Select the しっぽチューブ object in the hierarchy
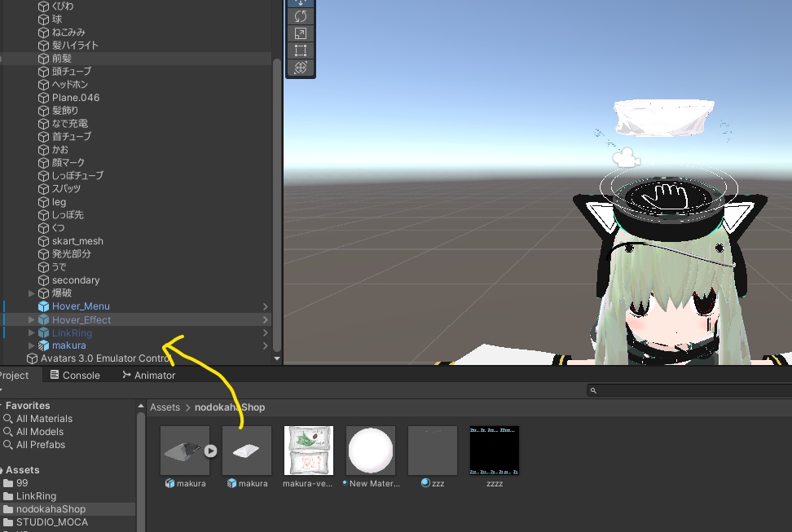 tap(77, 176)
